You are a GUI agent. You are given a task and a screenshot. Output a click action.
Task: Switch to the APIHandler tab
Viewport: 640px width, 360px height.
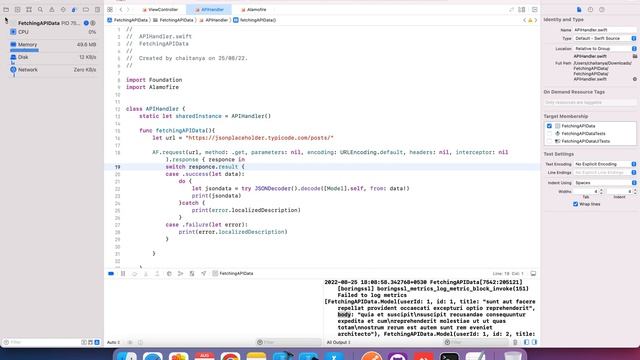coord(209,9)
